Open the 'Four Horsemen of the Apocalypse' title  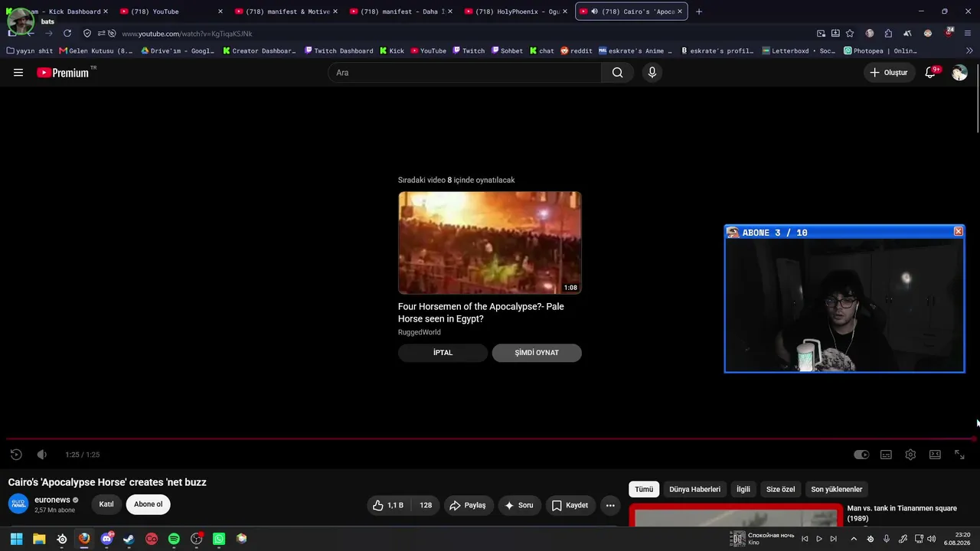pos(481,313)
